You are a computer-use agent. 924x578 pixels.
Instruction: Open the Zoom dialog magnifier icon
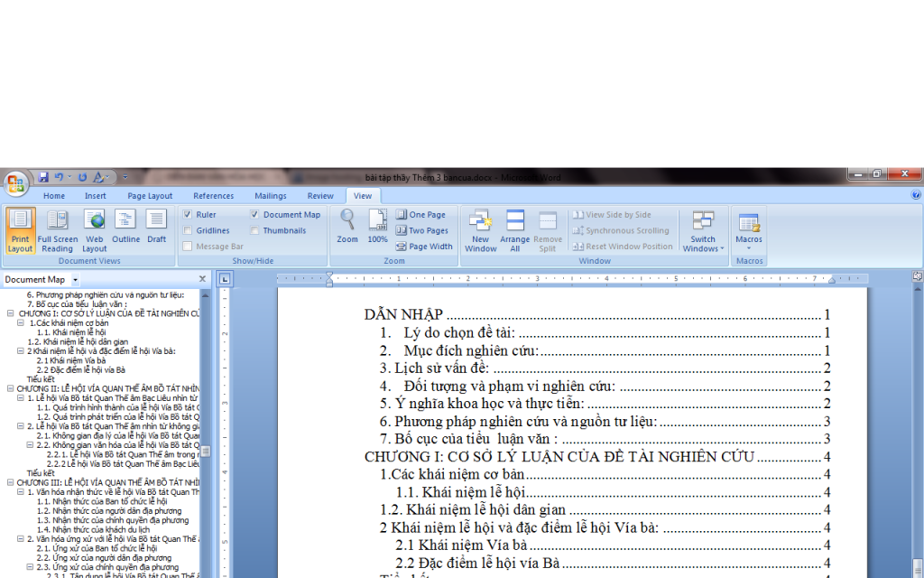pyautogui.click(x=347, y=226)
